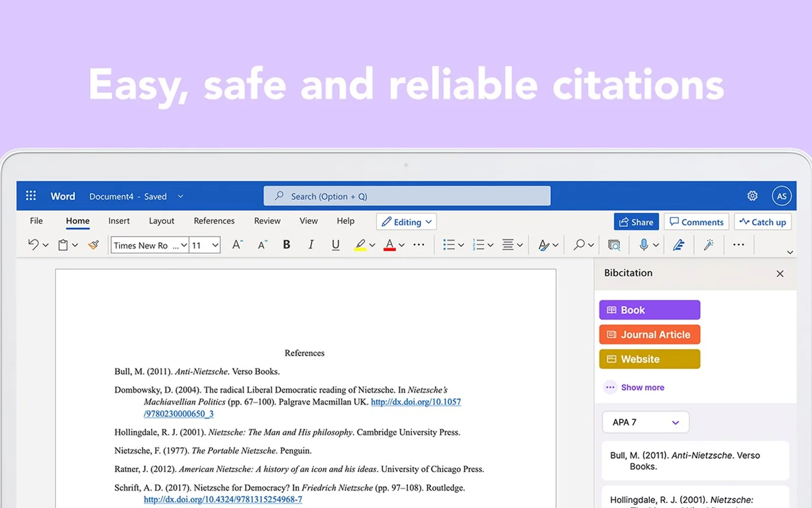Open the font size dropdown
Image resolution: width=812 pixels, height=508 pixels.
click(x=205, y=245)
